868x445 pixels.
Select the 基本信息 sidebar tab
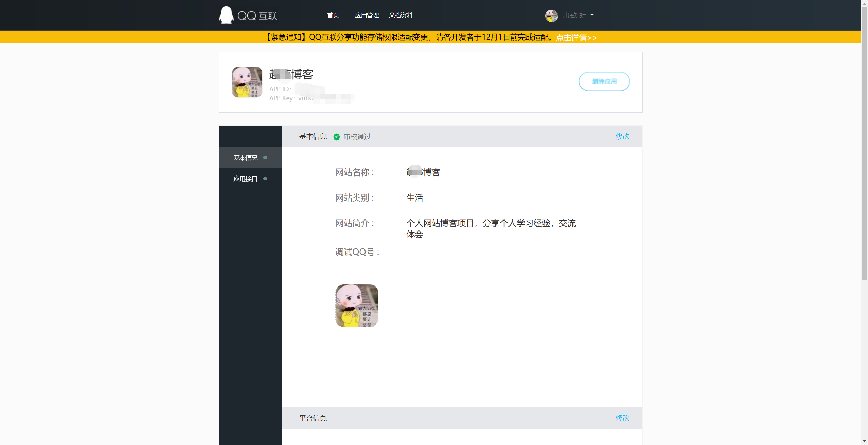pyautogui.click(x=245, y=157)
